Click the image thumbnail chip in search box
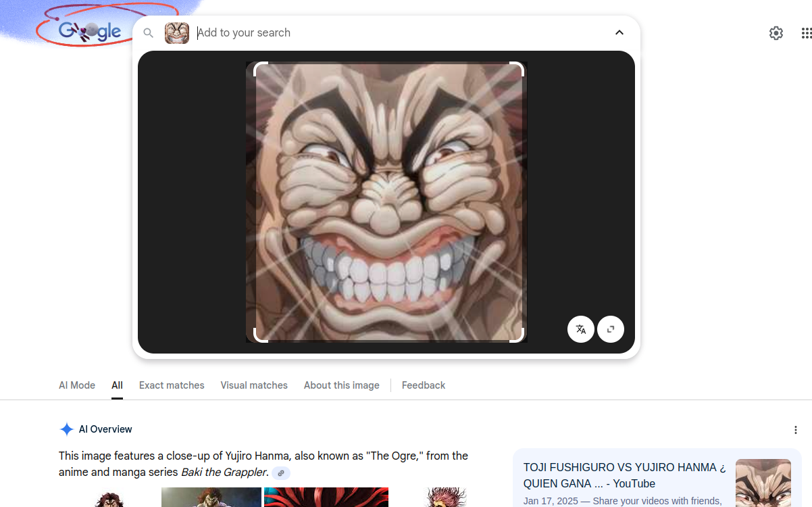812x507 pixels. (x=177, y=32)
